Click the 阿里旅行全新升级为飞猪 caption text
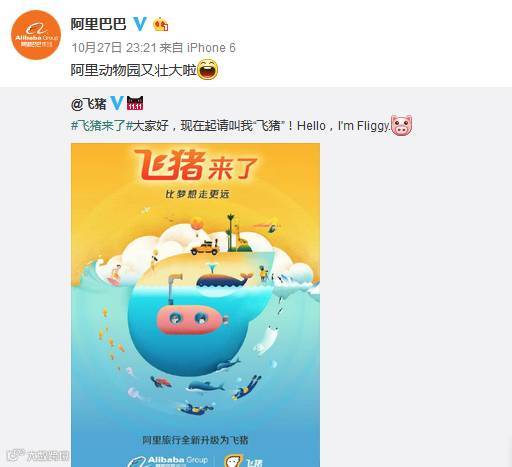Screen dimensions: 512x467 coord(195,440)
